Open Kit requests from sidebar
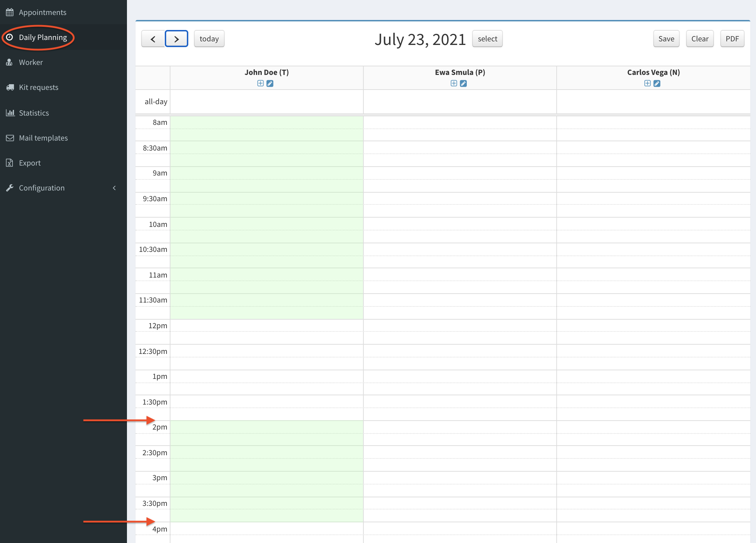This screenshot has width=756, height=543. tap(39, 87)
